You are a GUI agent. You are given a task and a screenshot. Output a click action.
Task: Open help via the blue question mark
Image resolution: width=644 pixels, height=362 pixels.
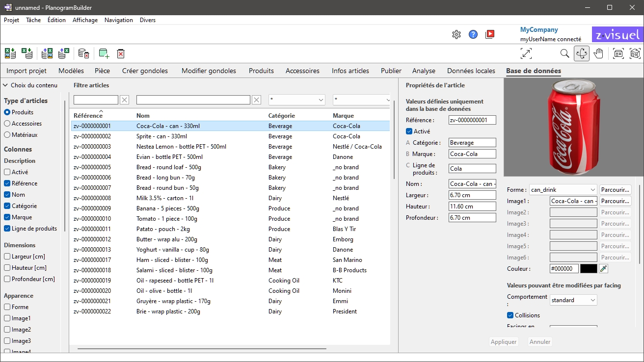(473, 34)
